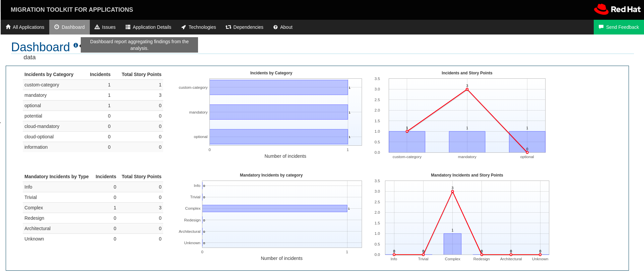Click the mandatory row in category table
Image resolution: width=644 pixels, height=273 pixels.
(x=93, y=95)
